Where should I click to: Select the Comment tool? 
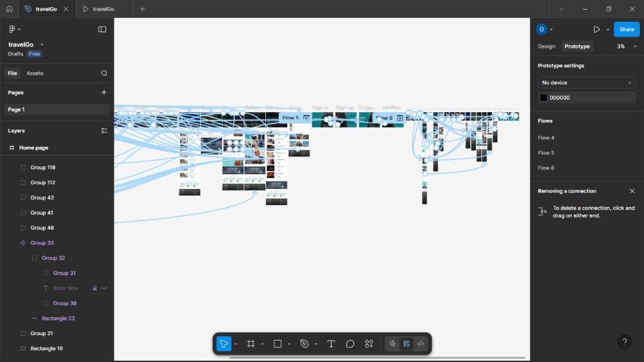[350, 344]
